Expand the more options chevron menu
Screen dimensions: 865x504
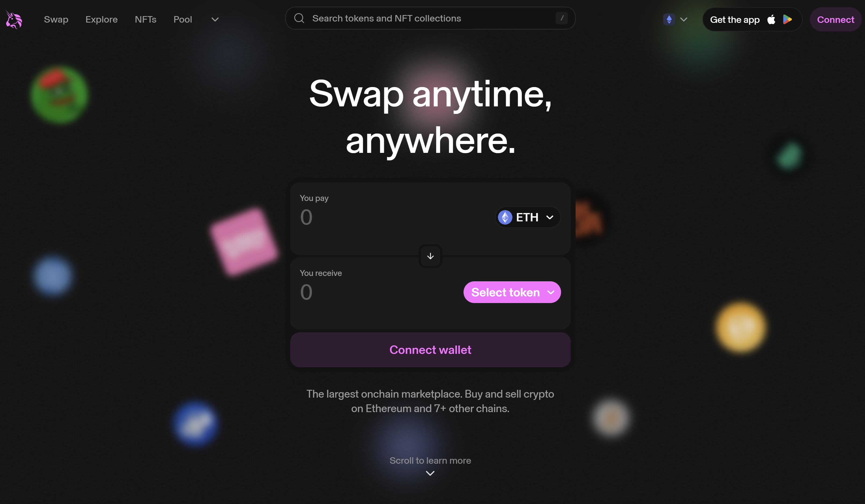coord(214,19)
